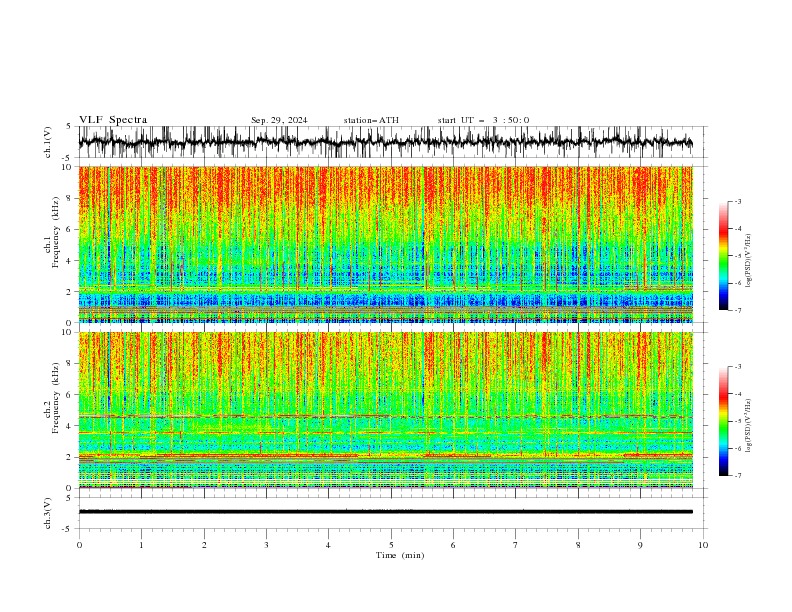Click the "ch.3(V)" waveform axis label
Screen dimensions: 792x612
tap(48, 513)
